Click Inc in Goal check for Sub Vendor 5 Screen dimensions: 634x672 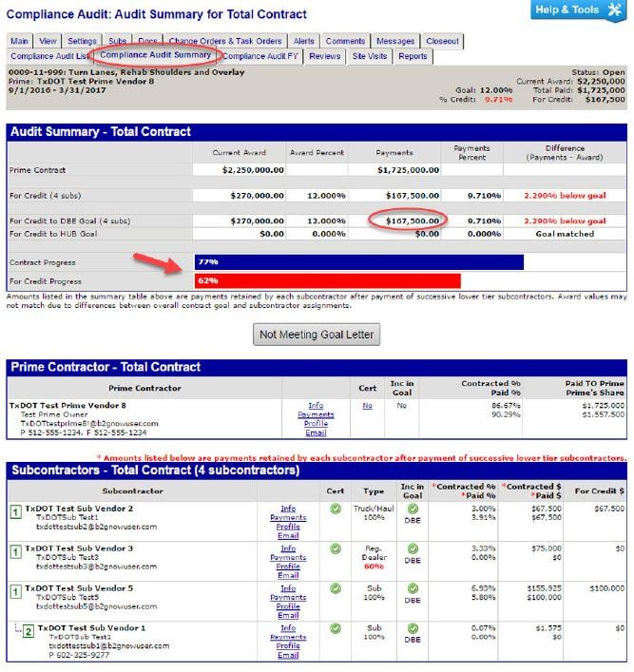413,588
